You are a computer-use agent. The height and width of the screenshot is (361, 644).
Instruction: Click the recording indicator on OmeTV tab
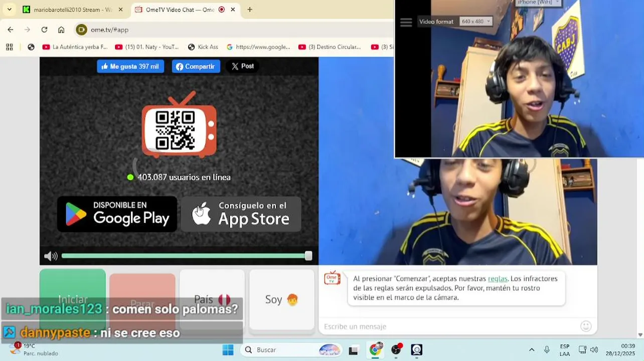pyautogui.click(x=222, y=10)
